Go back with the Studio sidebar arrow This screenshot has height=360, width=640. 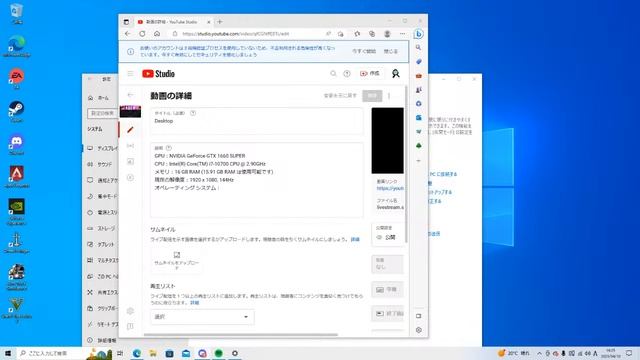tap(130, 95)
